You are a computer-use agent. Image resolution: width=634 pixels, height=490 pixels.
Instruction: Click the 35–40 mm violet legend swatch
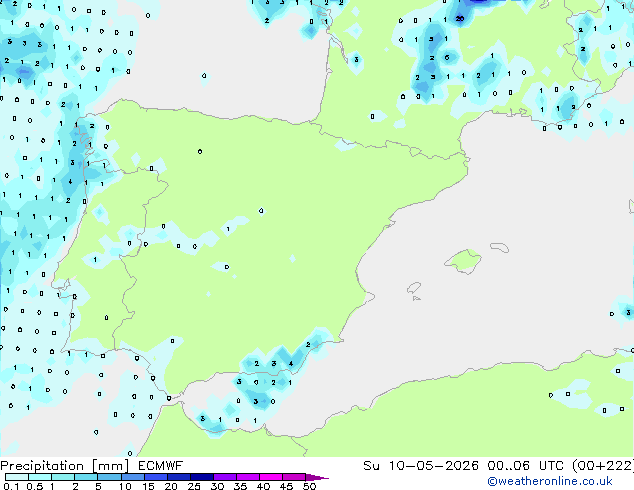click(247, 477)
